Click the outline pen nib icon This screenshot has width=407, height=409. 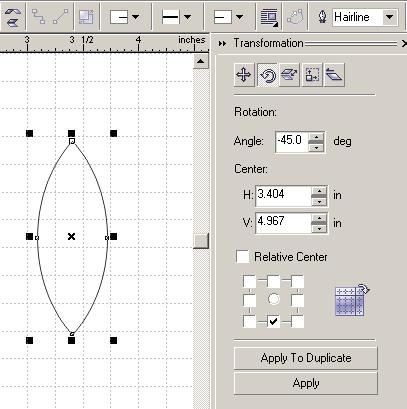[322, 17]
